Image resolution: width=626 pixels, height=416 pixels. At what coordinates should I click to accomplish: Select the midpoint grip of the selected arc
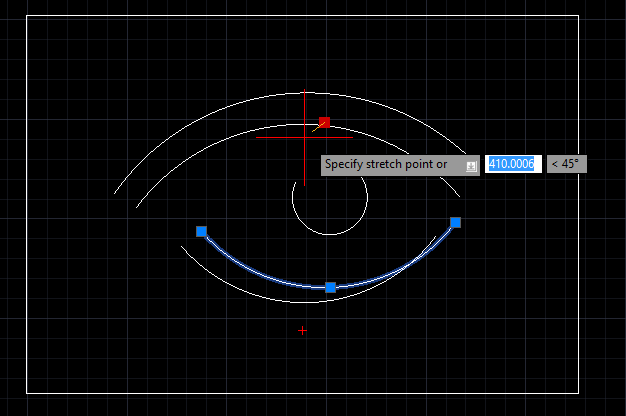(x=330, y=287)
